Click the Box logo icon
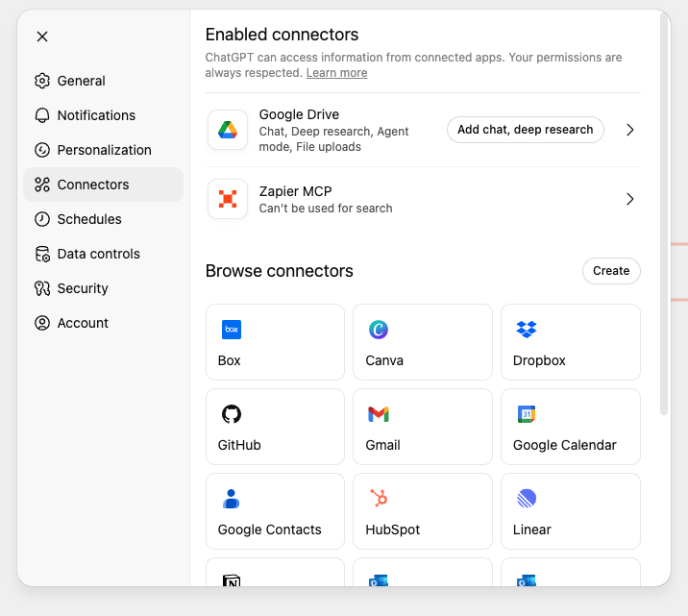 pyautogui.click(x=232, y=330)
